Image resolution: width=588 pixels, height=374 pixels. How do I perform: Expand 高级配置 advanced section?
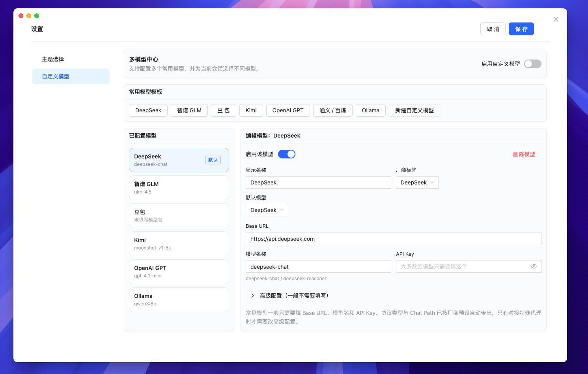290,296
